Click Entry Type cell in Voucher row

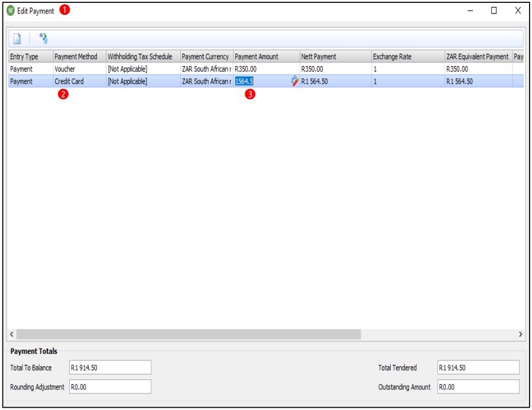pos(31,69)
